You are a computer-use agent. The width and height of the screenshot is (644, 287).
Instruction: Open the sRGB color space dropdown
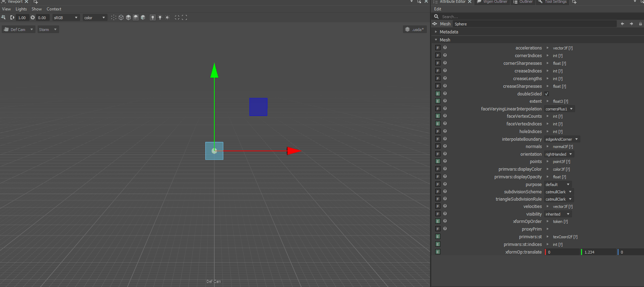pyautogui.click(x=66, y=17)
